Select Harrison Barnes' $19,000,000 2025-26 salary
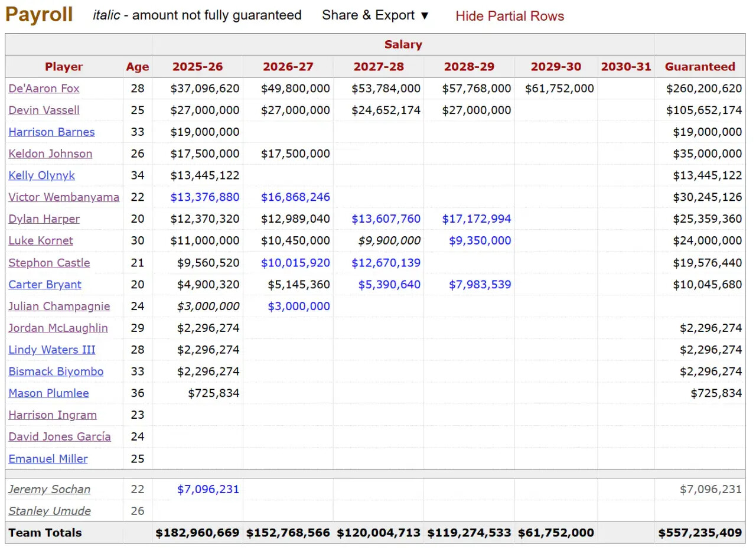The height and width of the screenshot is (554, 756). coord(205,132)
